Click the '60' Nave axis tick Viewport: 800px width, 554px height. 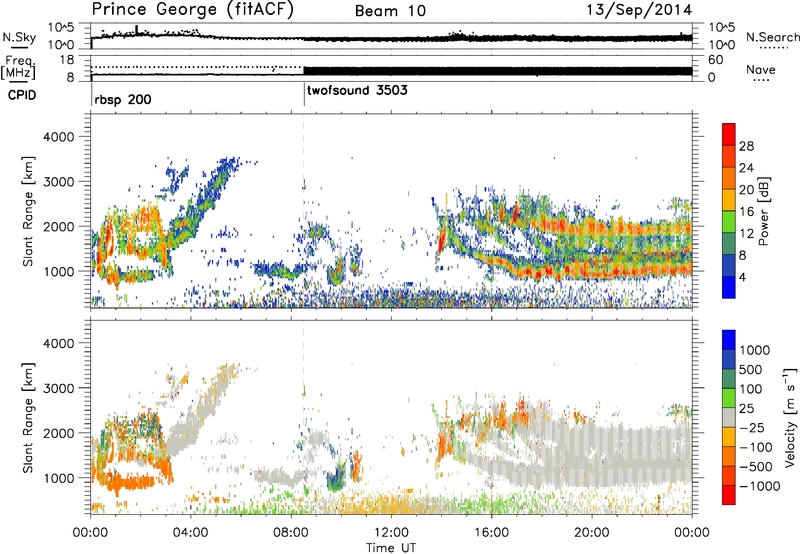[x=715, y=60]
